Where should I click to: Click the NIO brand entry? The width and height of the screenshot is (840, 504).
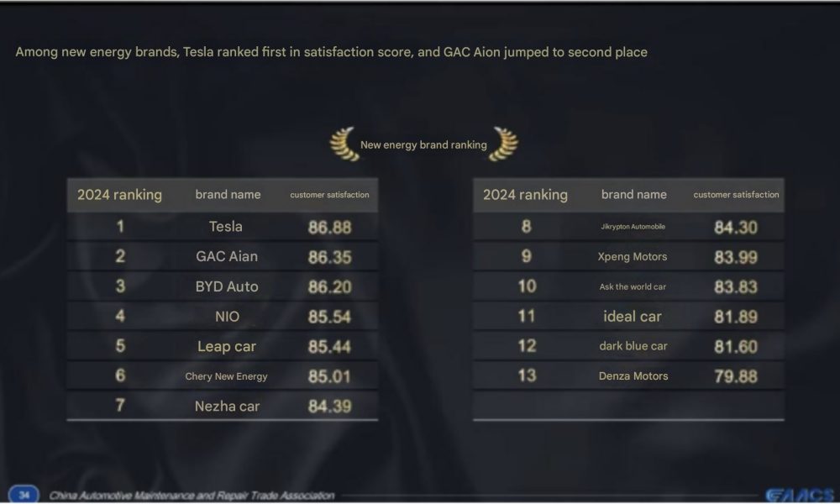pos(227,317)
